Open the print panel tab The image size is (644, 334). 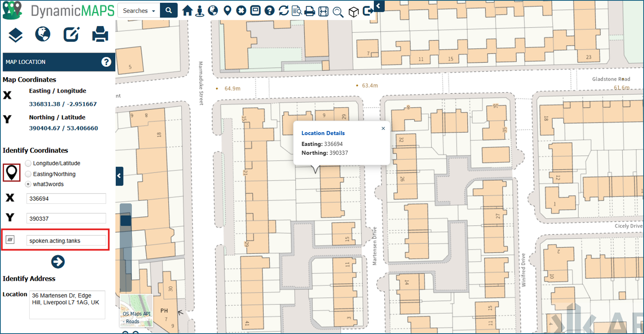(100, 34)
